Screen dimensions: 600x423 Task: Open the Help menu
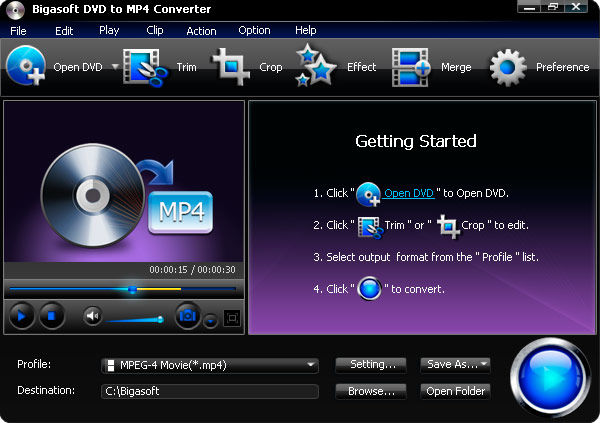pos(305,30)
